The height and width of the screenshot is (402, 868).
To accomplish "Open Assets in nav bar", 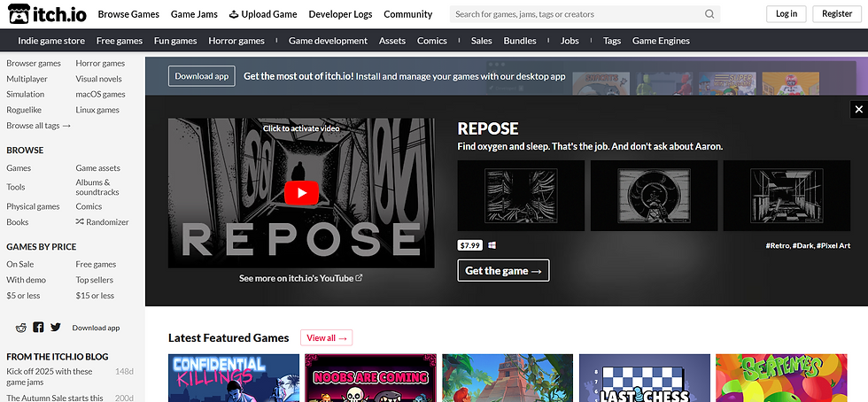I will [x=392, y=41].
